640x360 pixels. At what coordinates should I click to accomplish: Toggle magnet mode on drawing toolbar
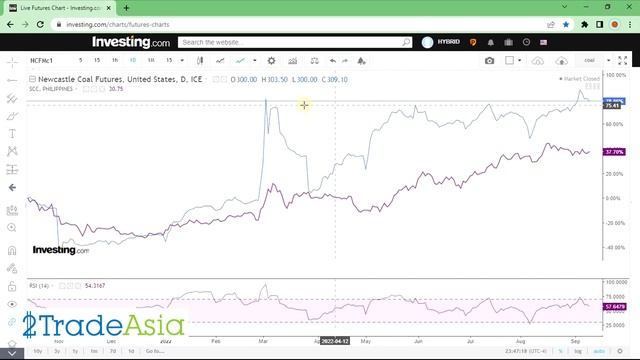click(x=12, y=250)
